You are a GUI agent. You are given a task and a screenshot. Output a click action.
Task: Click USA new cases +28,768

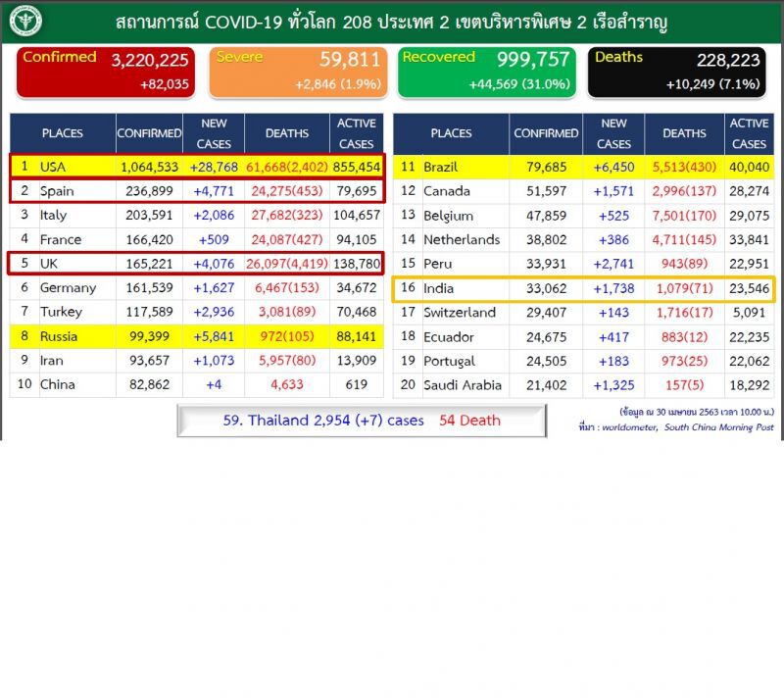click(x=214, y=167)
